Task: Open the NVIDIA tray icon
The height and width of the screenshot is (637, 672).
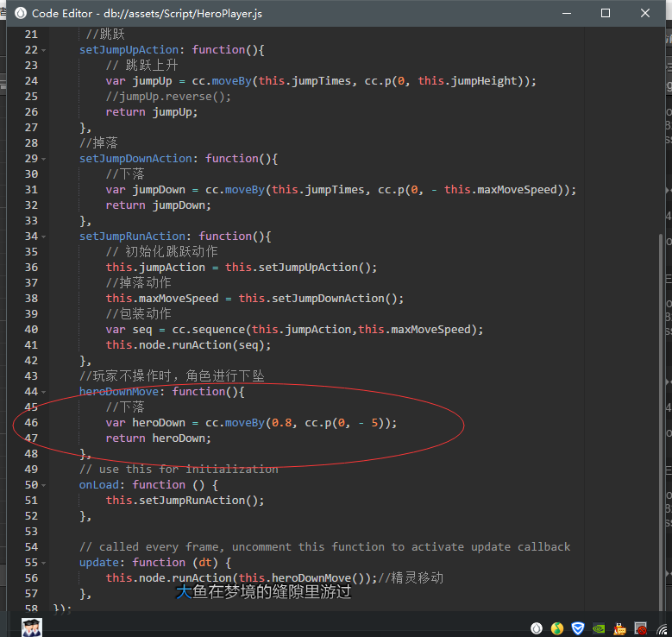Action: click(x=599, y=629)
